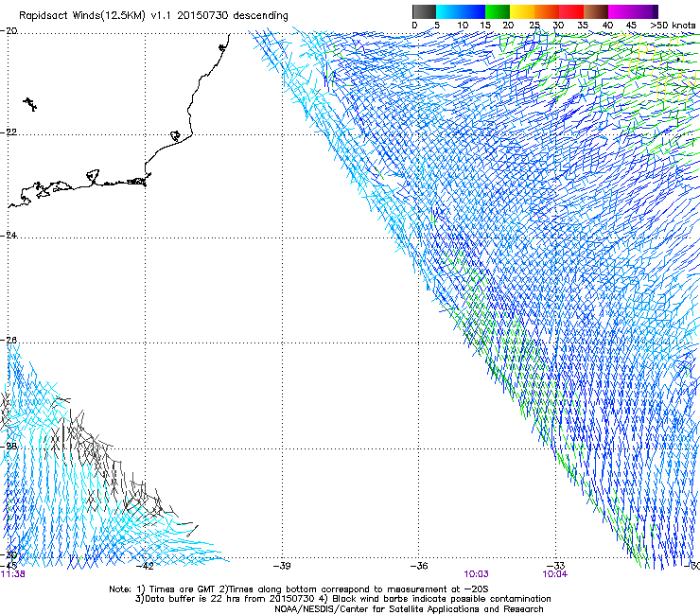Click the '-24' latitude axis label
The image size is (700, 615).
click(x=9, y=236)
